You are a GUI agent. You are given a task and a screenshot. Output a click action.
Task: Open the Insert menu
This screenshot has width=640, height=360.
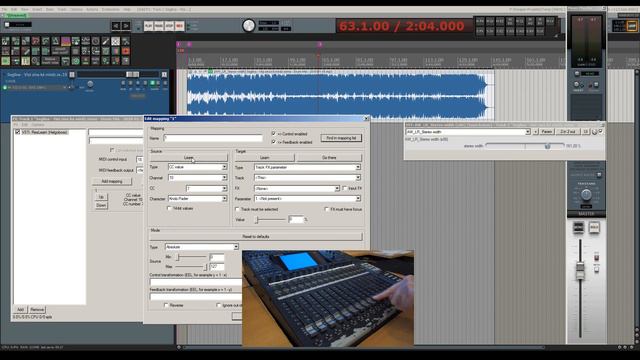[x=37, y=9]
